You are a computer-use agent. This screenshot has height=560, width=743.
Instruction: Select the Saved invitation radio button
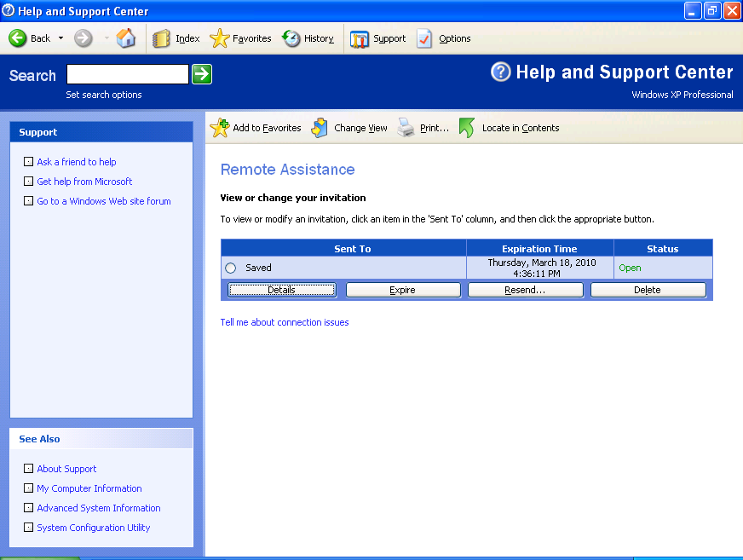click(x=231, y=268)
